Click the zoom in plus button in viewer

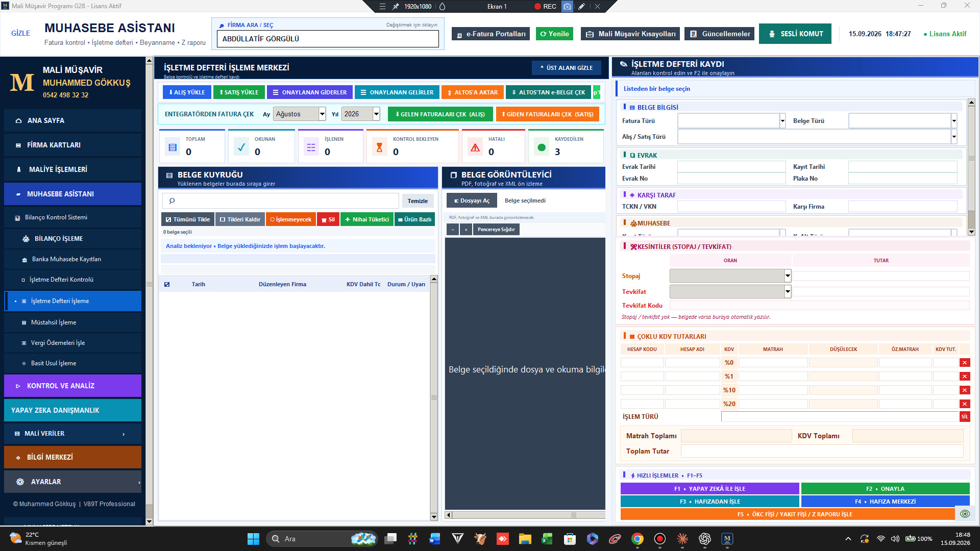[x=466, y=230]
